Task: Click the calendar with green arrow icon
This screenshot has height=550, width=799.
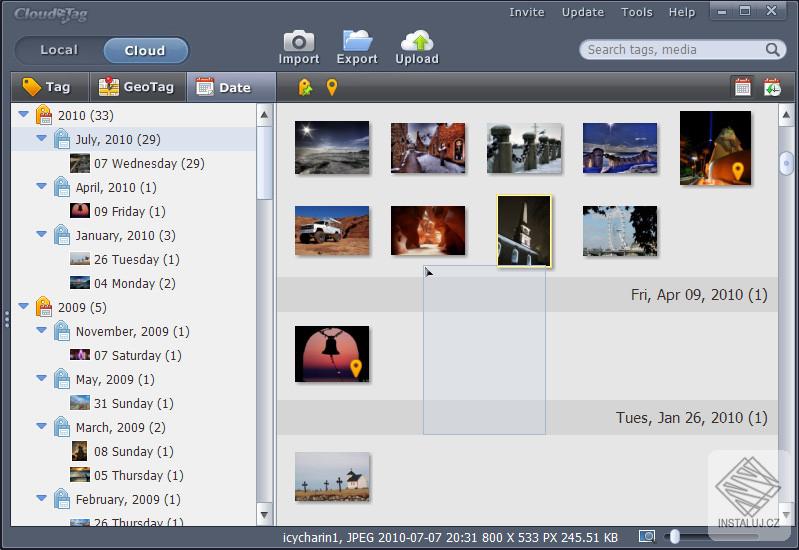Action: click(772, 87)
